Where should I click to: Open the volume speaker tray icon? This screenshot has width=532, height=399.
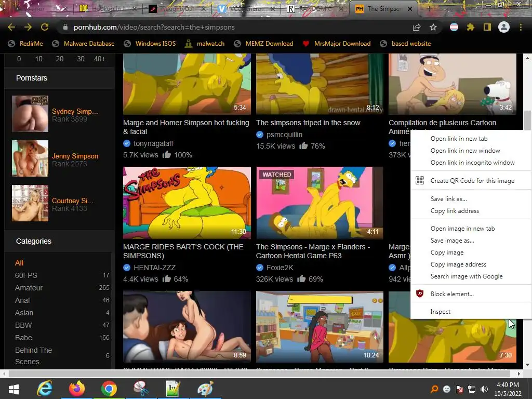click(484, 389)
